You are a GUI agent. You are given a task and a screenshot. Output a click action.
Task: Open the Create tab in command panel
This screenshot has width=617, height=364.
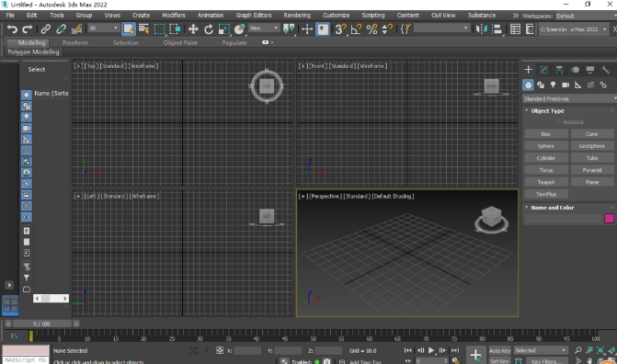528,70
